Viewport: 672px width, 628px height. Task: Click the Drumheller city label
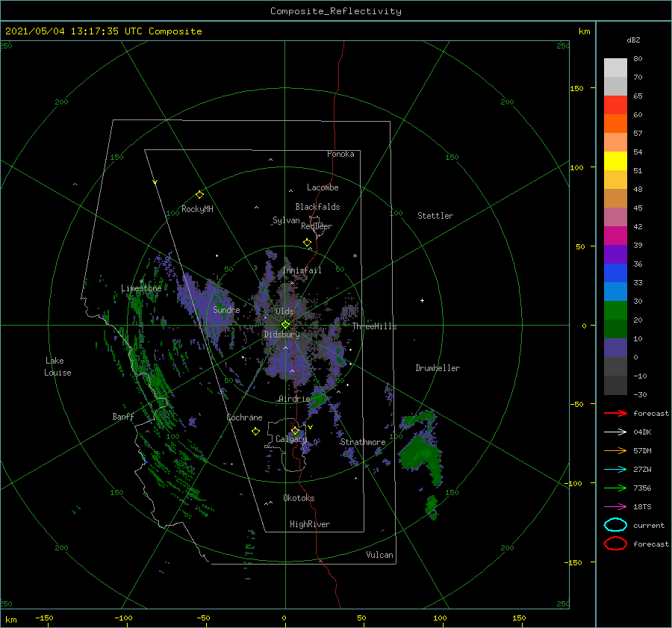click(438, 368)
